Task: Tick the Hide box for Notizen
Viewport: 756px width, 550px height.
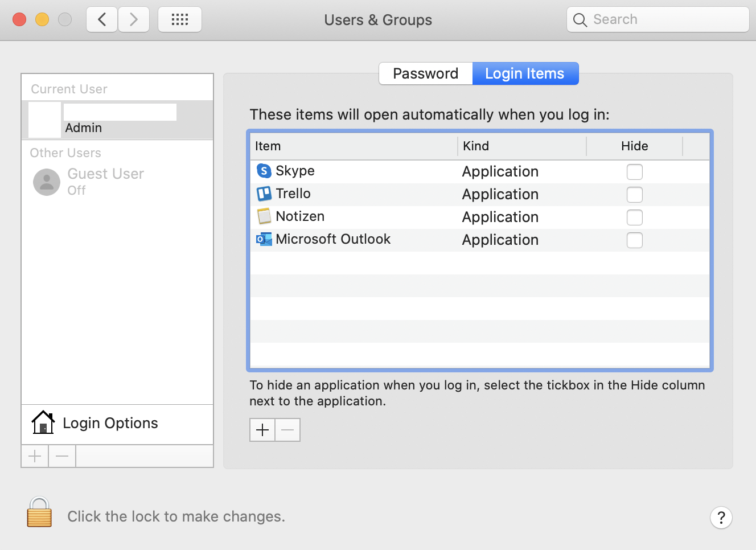Action: [635, 217]
